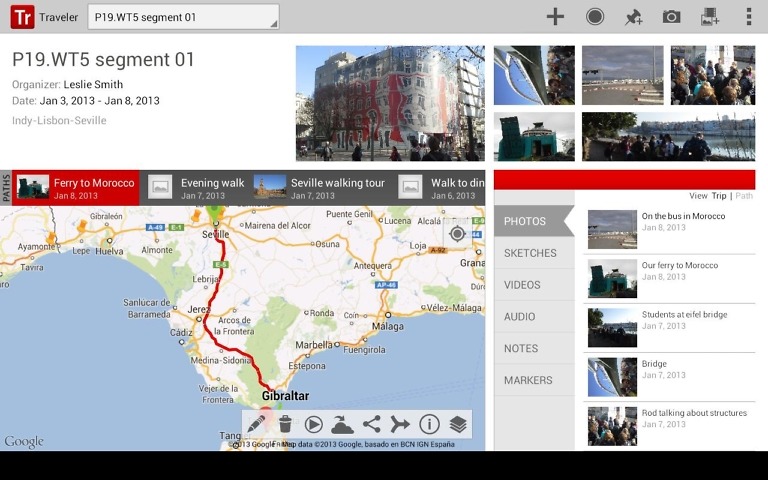
Task: Click the plus icon in top bar
Action: tap(555, 16)
